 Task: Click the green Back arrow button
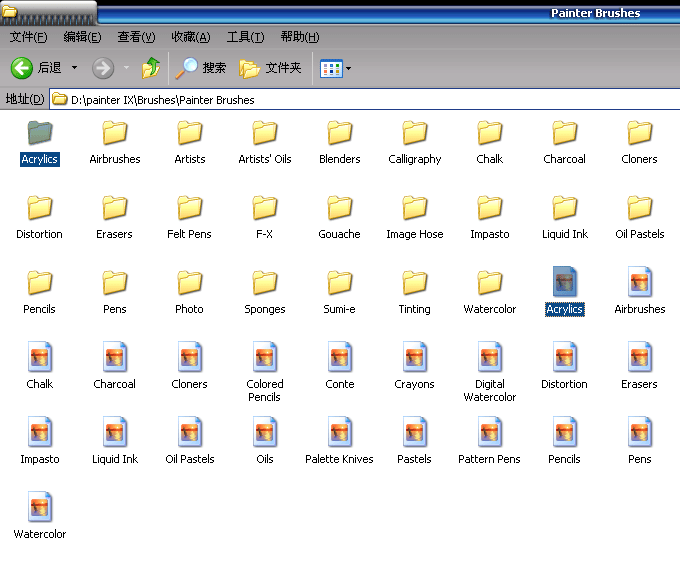(x=22, y=68)
